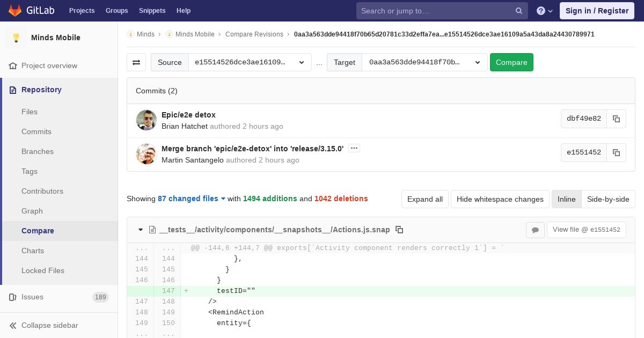This screenshot has height=338, width=644.
Task: Open the Epic/e2e detox commit
Action: click(x=188, y=115)
